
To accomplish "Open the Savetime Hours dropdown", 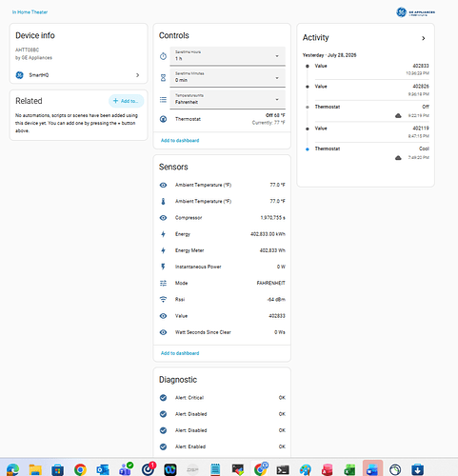I will tap(228, 56).
